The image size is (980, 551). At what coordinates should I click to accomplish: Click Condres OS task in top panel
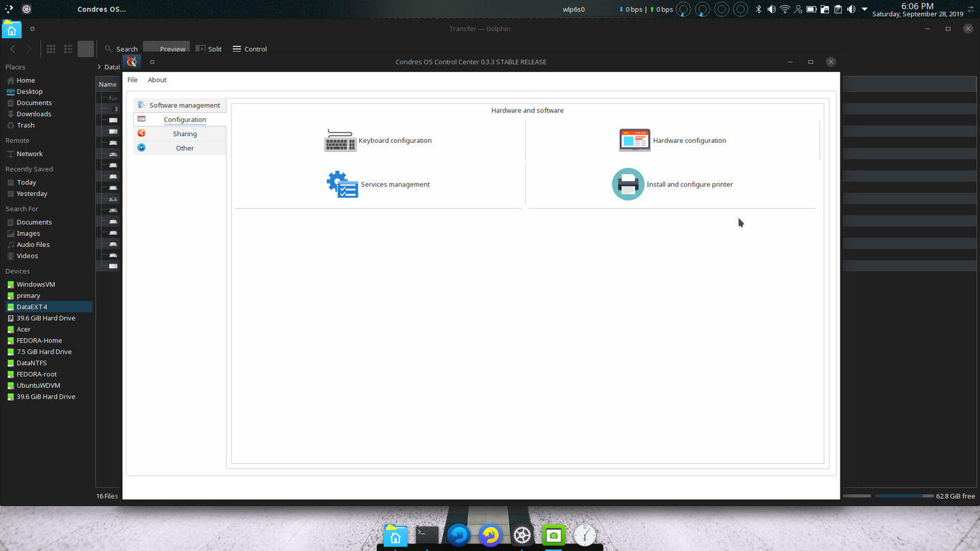point(101,10)
